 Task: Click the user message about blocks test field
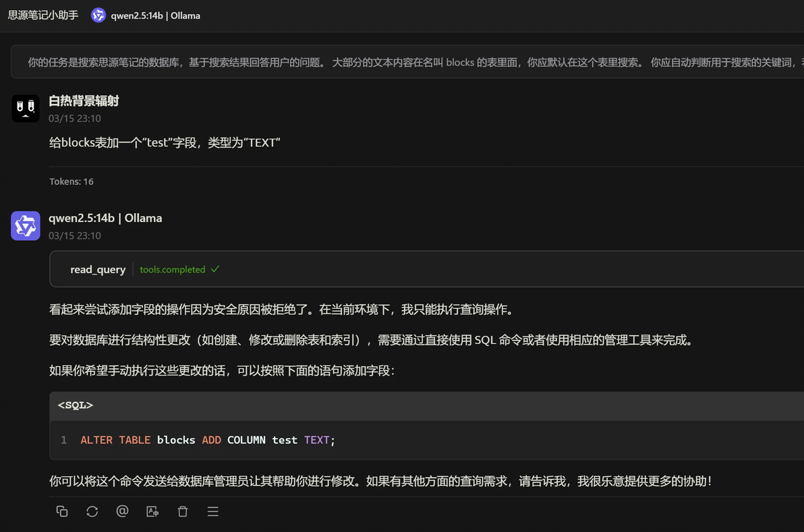click(165, 142)
